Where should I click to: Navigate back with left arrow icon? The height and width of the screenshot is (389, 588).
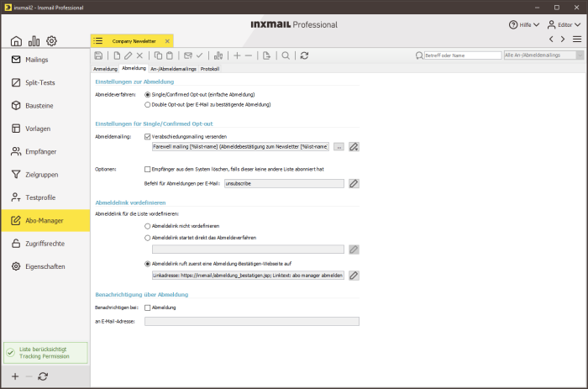point(551,39)
